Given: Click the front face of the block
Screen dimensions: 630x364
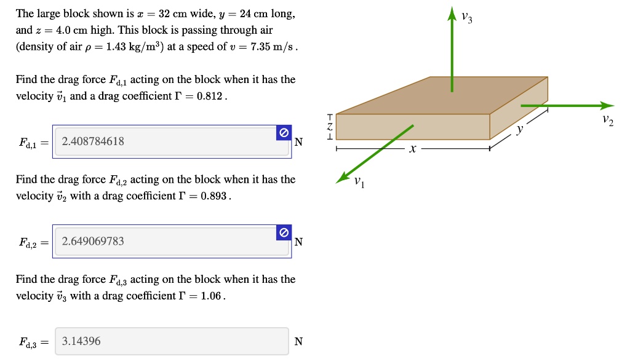Looking at the screenshot, I should coord(413,127).
